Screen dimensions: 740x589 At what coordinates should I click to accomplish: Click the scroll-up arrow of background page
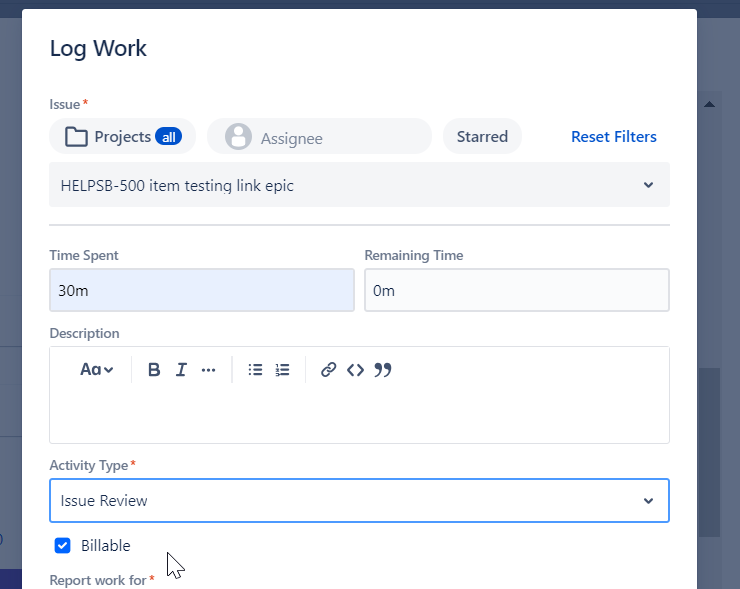pos(709,104)
